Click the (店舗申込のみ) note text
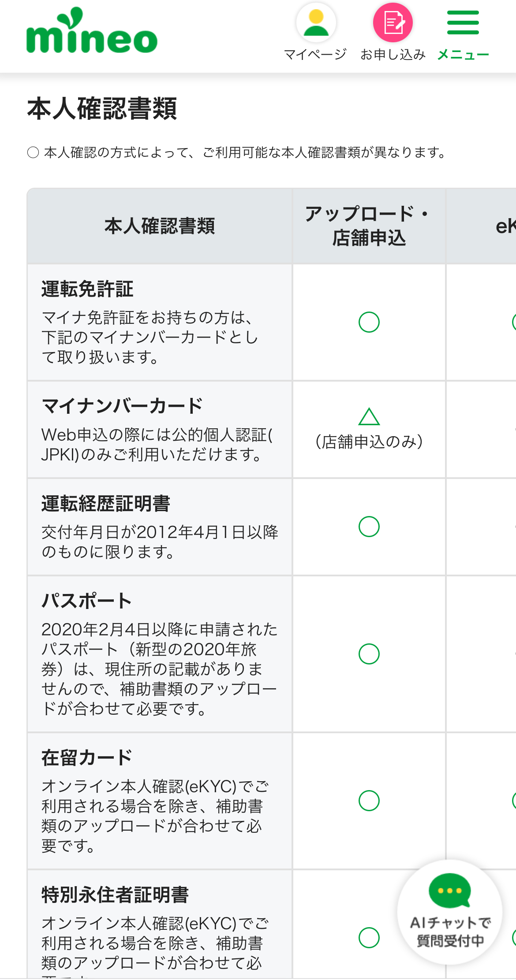The height and width of the screenshot is (980, 516). (369, 442)
